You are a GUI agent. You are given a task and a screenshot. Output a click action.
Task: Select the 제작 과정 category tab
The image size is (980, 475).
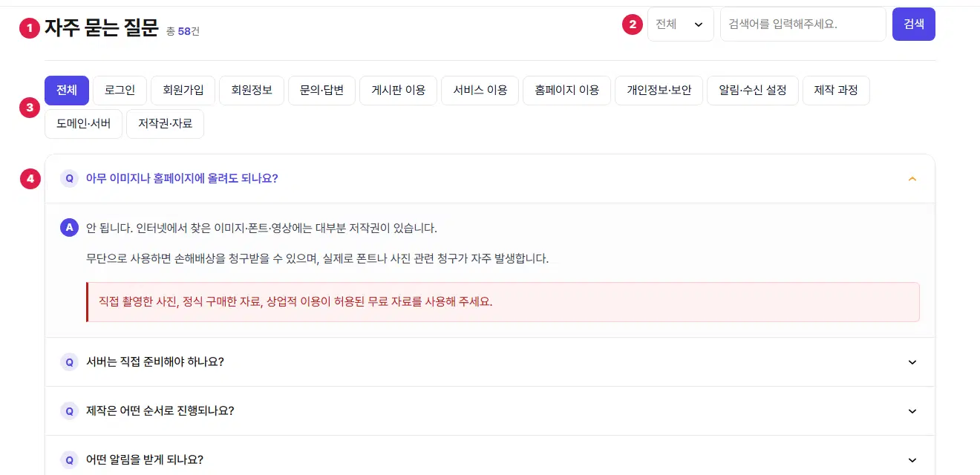(836, 91)
